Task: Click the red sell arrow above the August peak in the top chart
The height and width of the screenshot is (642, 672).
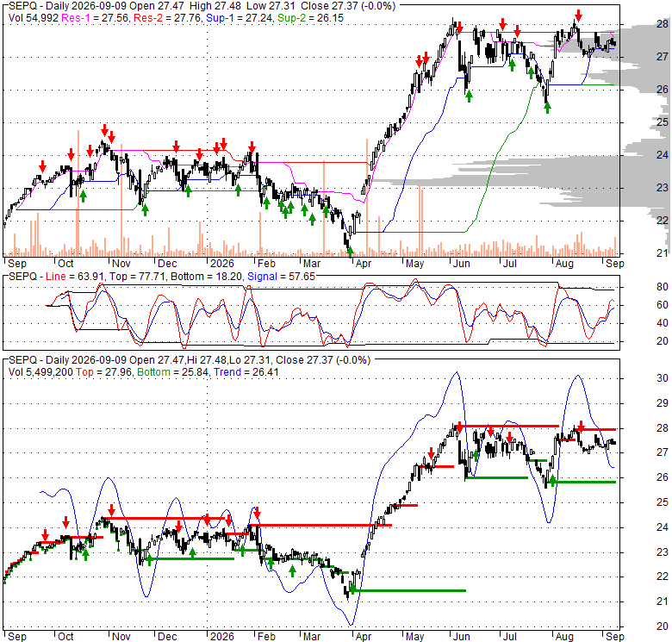Action: (x=579, y=16)
